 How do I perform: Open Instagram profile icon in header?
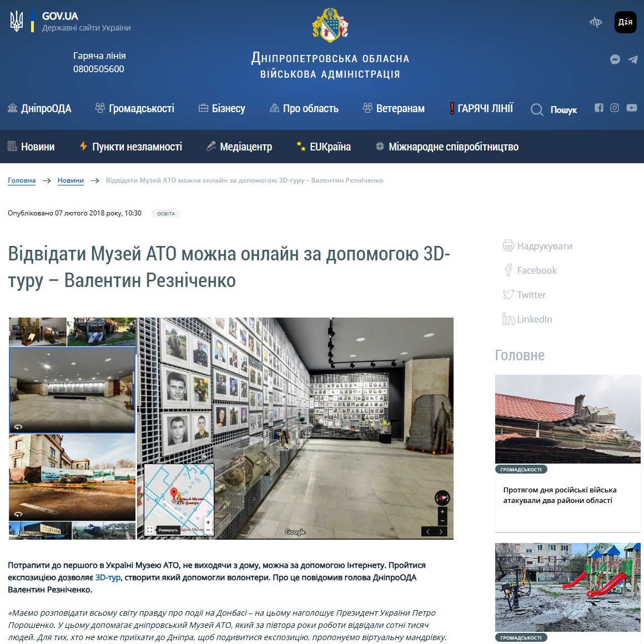[x=615, y=108]
